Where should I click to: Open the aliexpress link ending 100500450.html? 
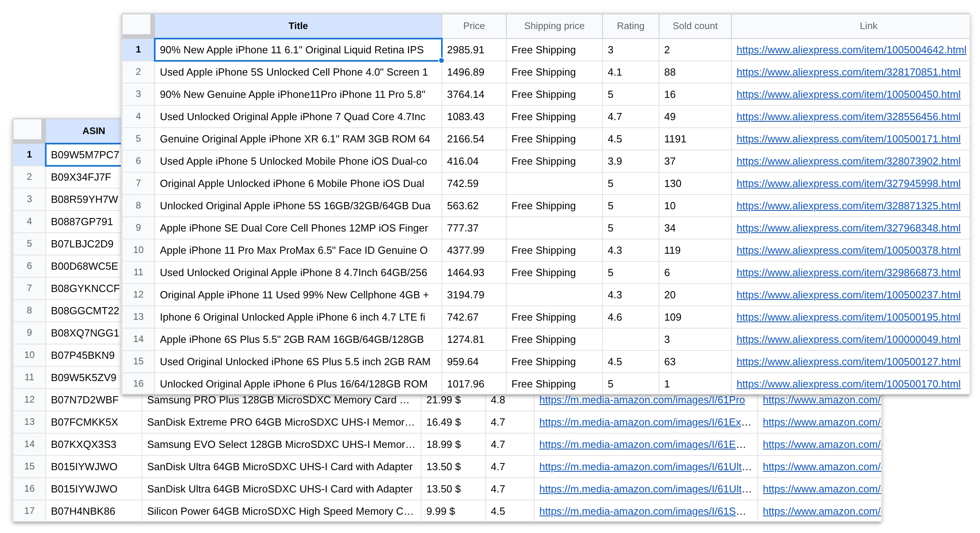click(848, 94)
